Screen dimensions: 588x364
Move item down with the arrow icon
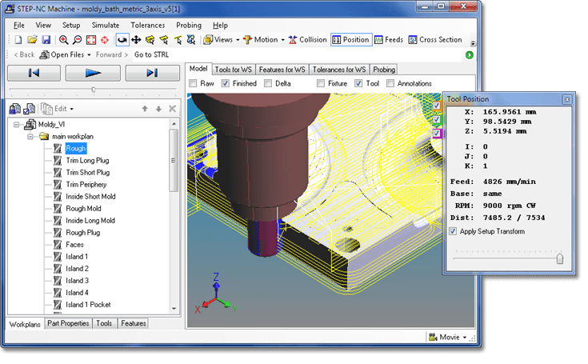(x=158, y=109)
